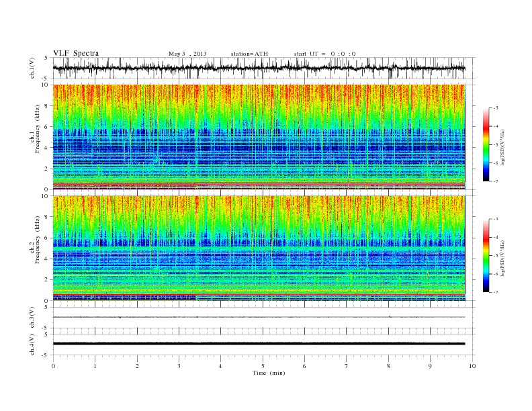The height and width of the screenshot is (411, 532).
Task: Click the ch.3 flat waveform trace
Action: (259, 317)
